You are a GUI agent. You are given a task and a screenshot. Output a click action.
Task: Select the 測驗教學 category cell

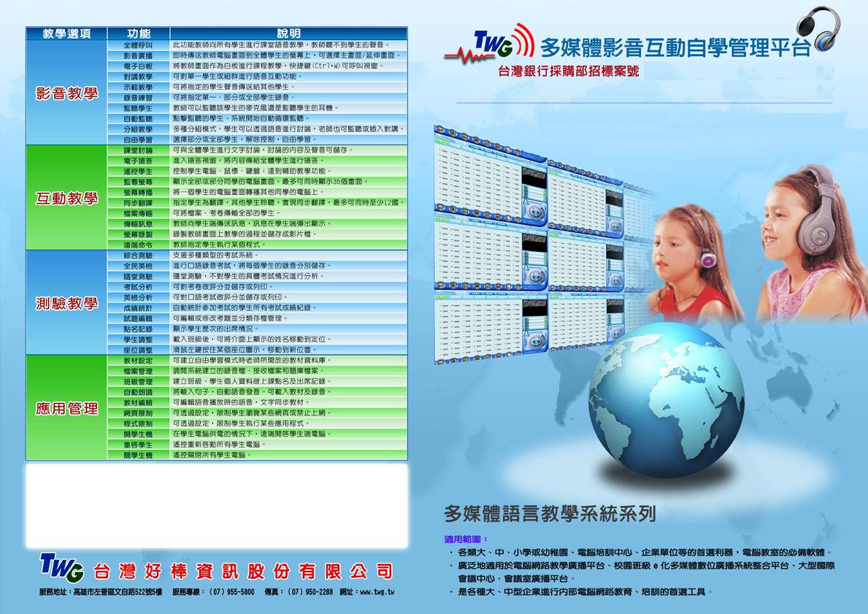pyautogui.click(x=66, y=303)
